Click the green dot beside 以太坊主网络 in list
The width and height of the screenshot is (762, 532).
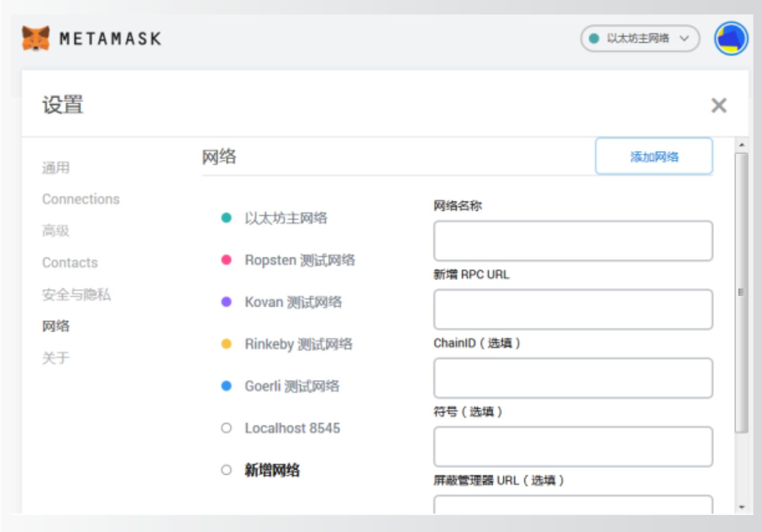pos(226,218)
